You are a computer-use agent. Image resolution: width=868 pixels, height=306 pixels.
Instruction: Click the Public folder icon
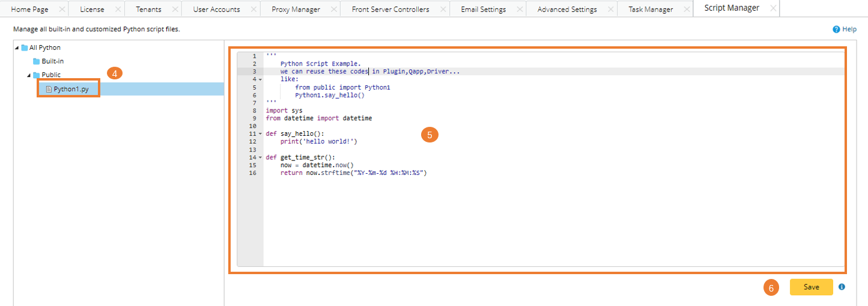(x=36, y=75)
